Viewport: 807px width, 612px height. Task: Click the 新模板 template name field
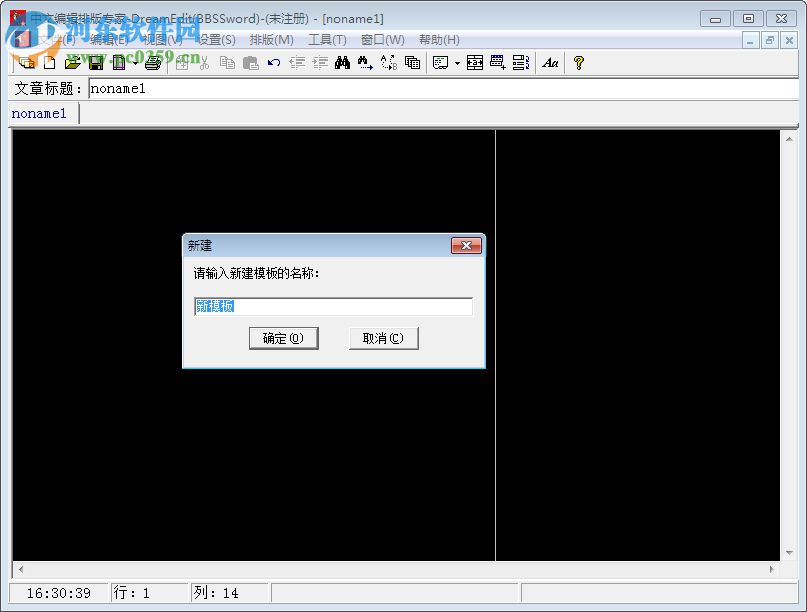click(330, 305)
